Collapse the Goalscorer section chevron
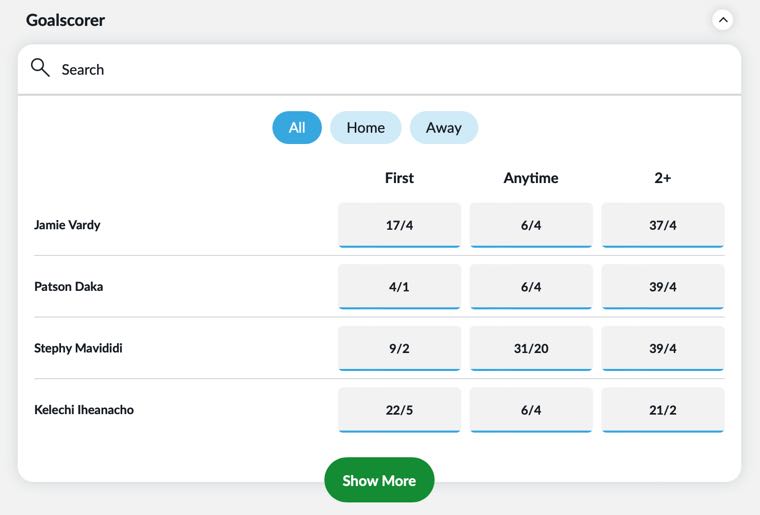 (723, 20)
